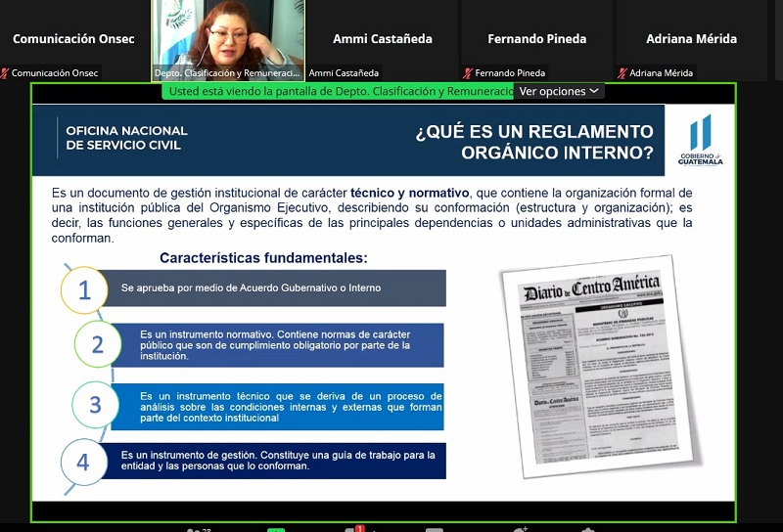The width and height of the screenshot is (783, 532).
Task: Select Ammi Castañeda's participant tile
Action: (382, 39)
